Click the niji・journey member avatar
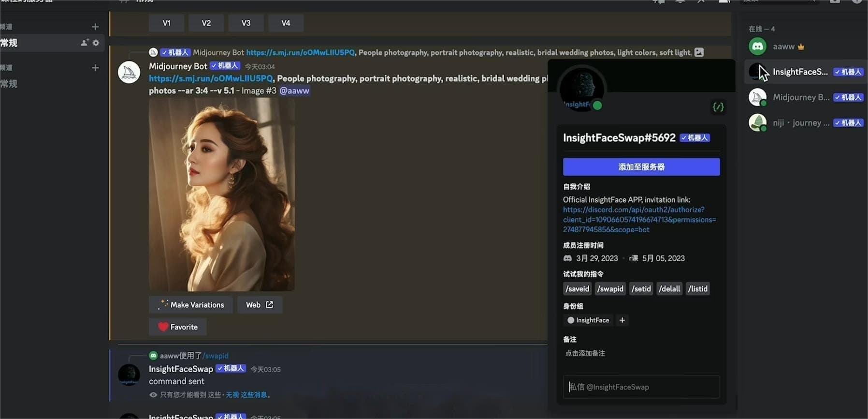868x419 pixels. (757, 123)
